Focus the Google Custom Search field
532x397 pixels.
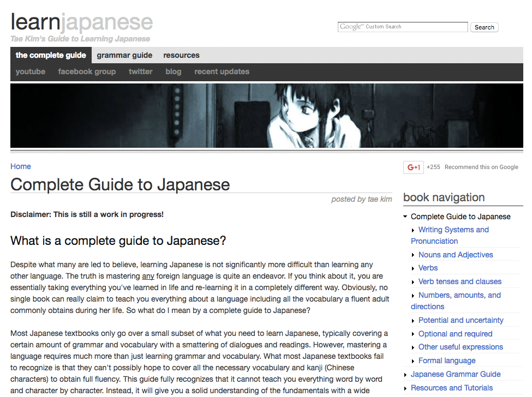click(403, 27)
